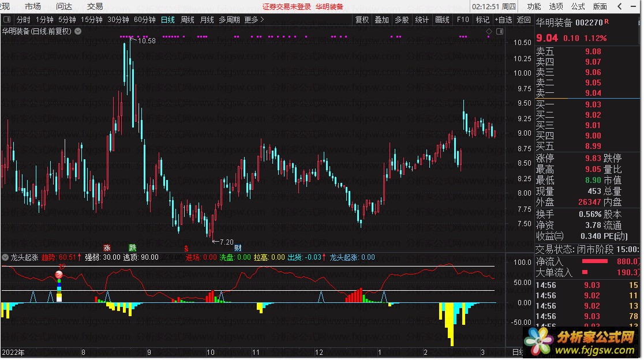
Task: Click 多股 multi-stock button
Action: click(402, 19)
